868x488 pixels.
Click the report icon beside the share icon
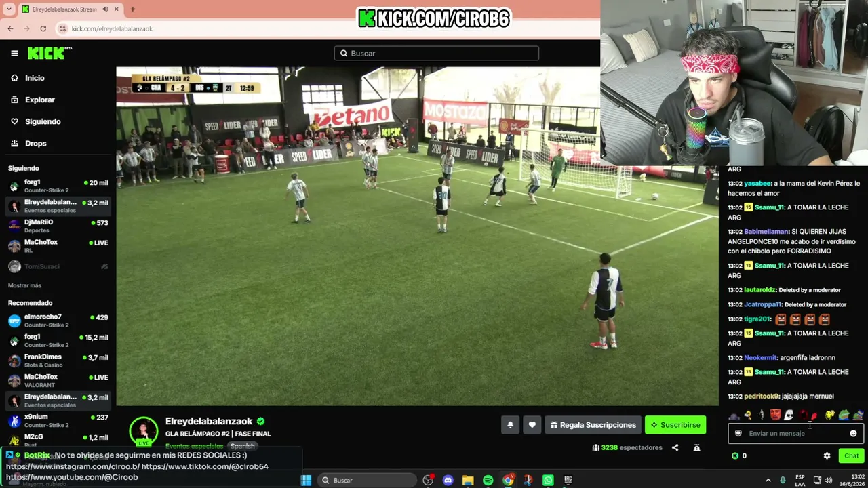click(x=696, y=447)
